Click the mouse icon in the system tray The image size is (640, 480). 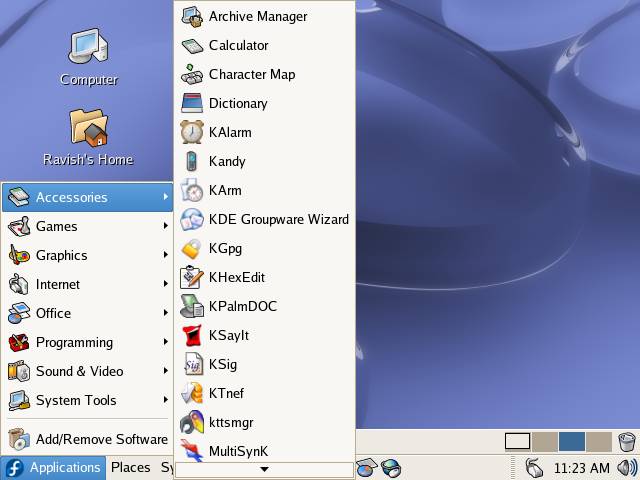(534, 467)
